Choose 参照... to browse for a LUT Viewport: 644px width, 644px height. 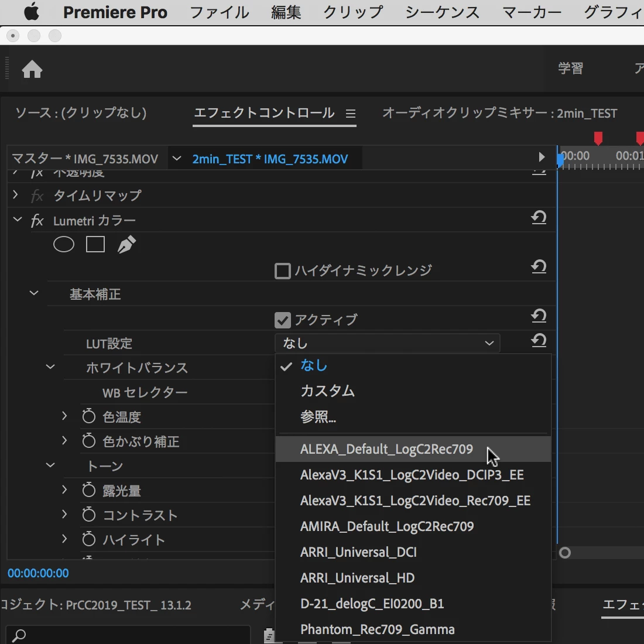[x=413, y=416]
